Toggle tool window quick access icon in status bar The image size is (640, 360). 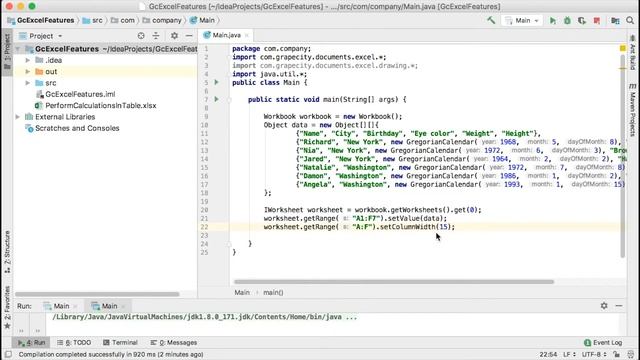(x=8, y=354)
